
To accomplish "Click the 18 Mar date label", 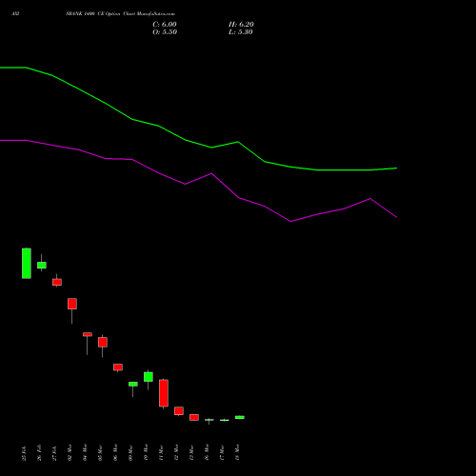I will 238,453.
